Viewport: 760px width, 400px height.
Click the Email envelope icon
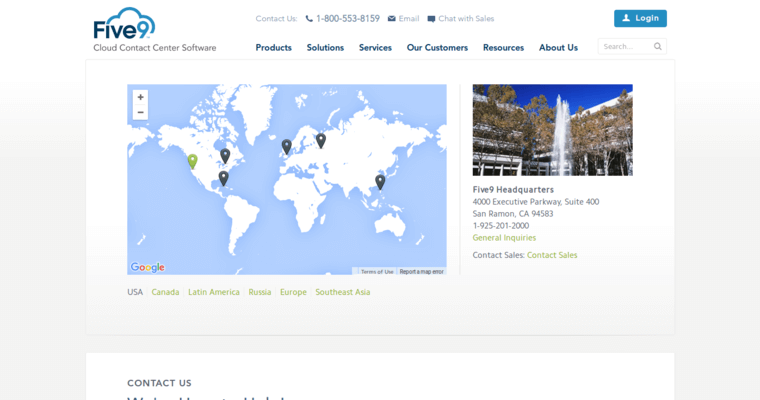[392, 19]
